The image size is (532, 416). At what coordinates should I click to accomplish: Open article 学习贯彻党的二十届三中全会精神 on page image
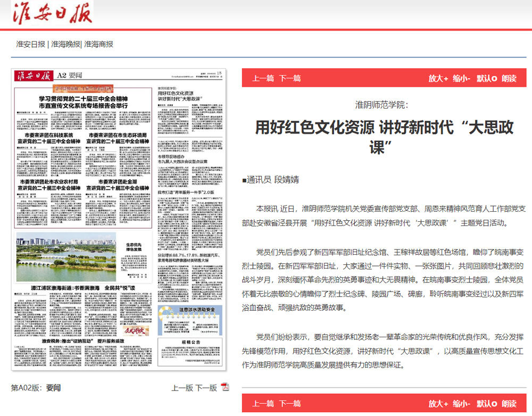[x=83, y=102]
